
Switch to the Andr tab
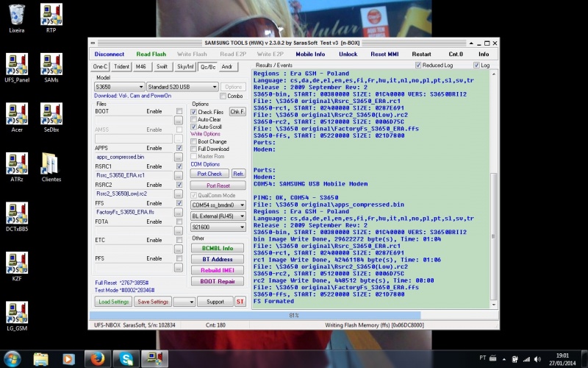pyautogui.click(x=229, y=66)
